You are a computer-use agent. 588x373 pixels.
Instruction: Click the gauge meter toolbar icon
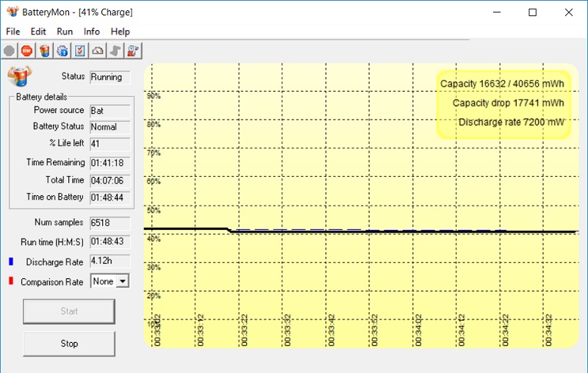[x=98, y=51]
